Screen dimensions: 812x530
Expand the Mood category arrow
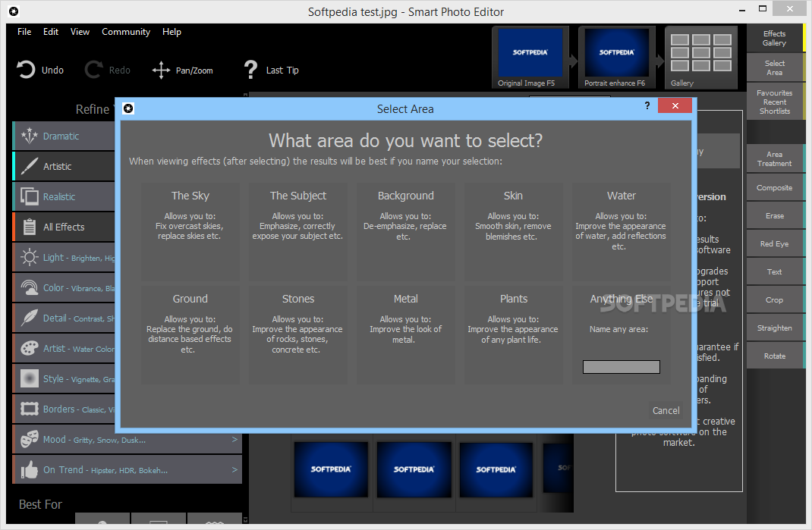234,440
